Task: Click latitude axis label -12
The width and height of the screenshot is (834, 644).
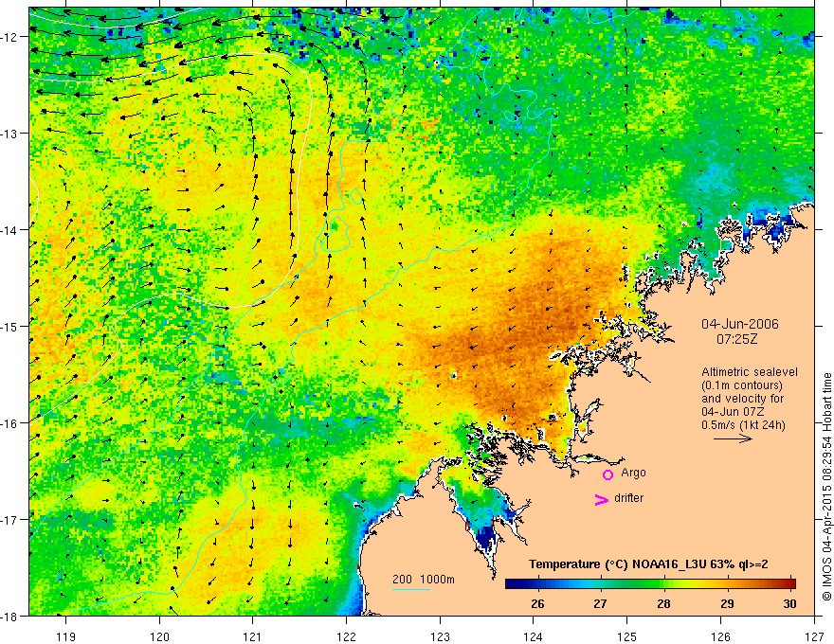Action: point(10,37)
